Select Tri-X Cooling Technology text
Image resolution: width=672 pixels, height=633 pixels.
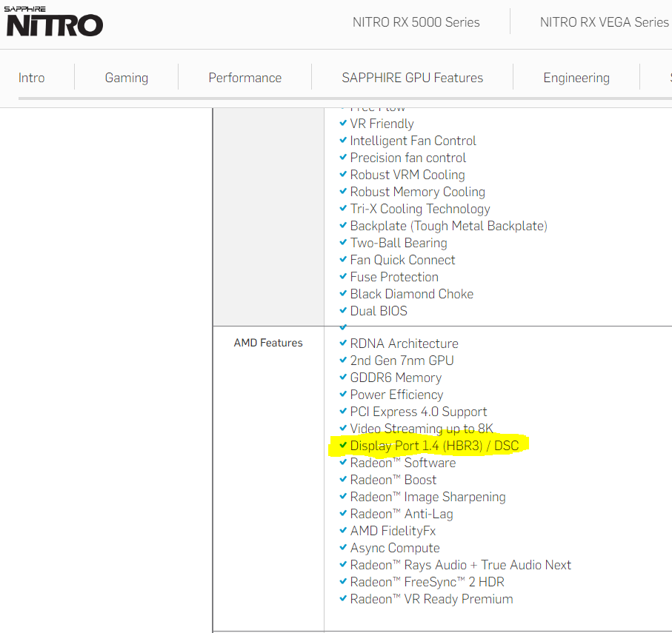tap(420, 209)
